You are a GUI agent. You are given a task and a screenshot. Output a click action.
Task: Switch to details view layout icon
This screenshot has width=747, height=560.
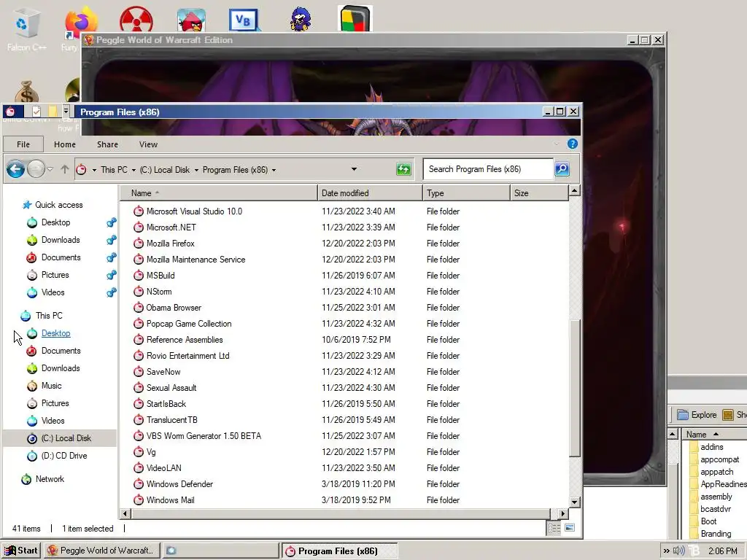[x=554, y=528]
